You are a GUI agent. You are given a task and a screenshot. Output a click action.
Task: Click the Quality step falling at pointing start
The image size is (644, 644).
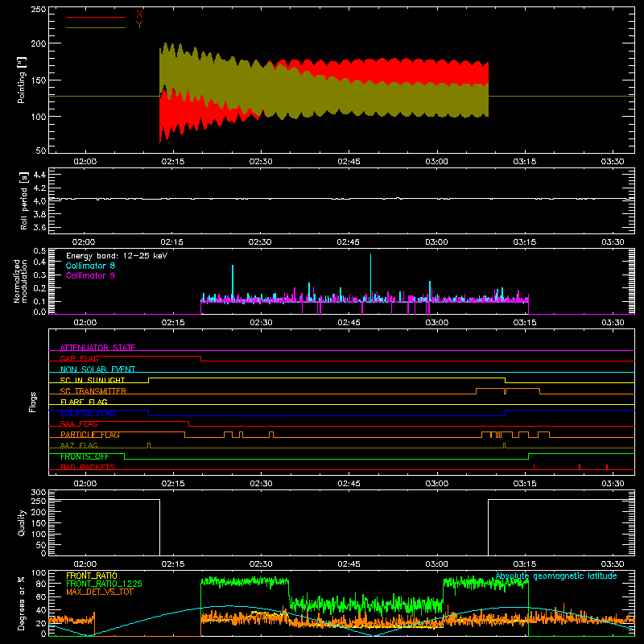(x=159, y=527)
